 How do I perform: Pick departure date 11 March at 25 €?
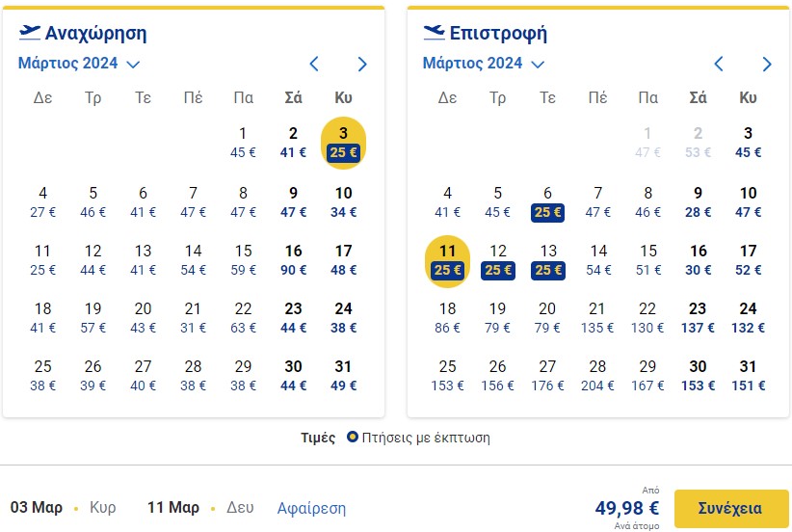[x=43, y=260]
